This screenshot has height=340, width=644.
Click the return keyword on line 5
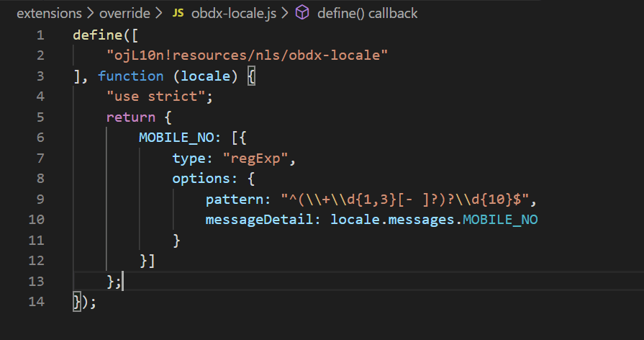click(x=131, y=117)
